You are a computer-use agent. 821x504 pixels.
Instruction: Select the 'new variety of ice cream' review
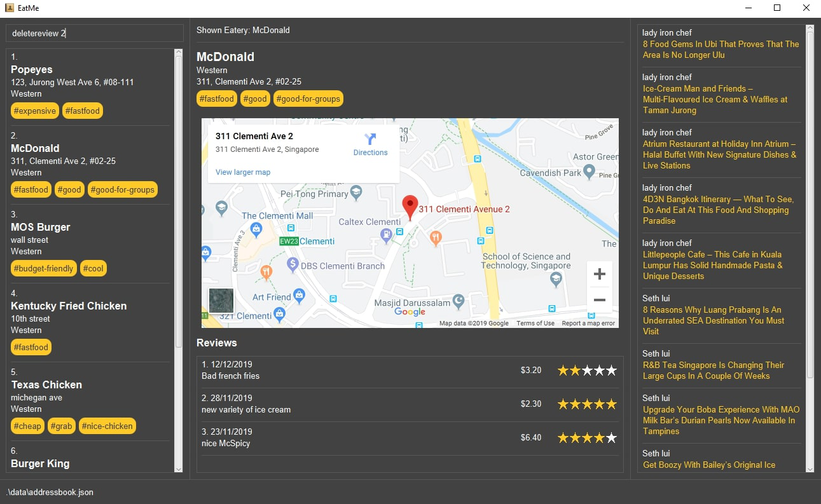pos(410,404)
